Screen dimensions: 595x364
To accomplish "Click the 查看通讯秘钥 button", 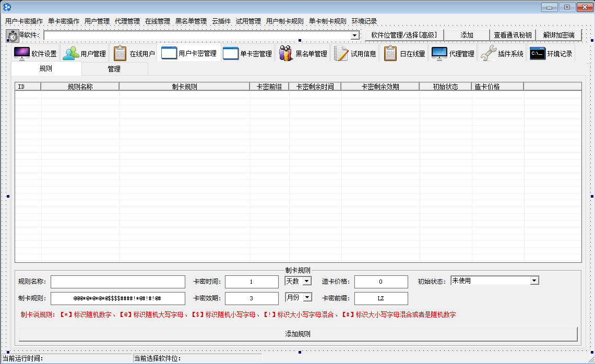I will (513, 35).
